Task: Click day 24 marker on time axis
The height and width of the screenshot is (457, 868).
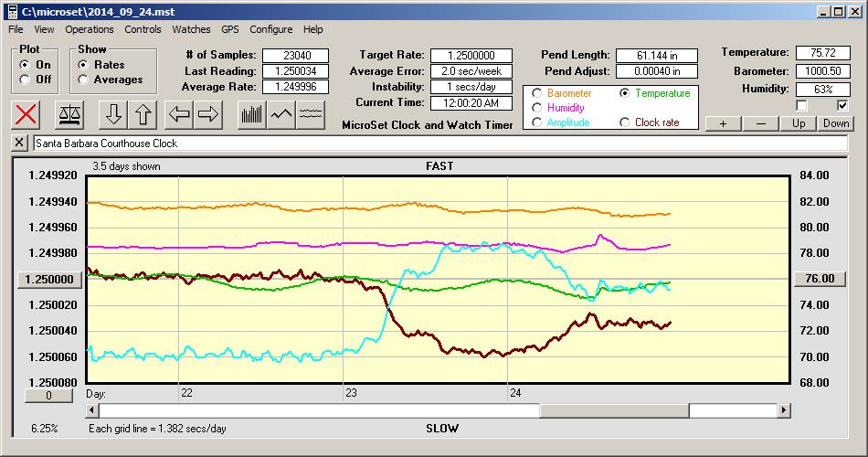Action: (x=515, y=393)
